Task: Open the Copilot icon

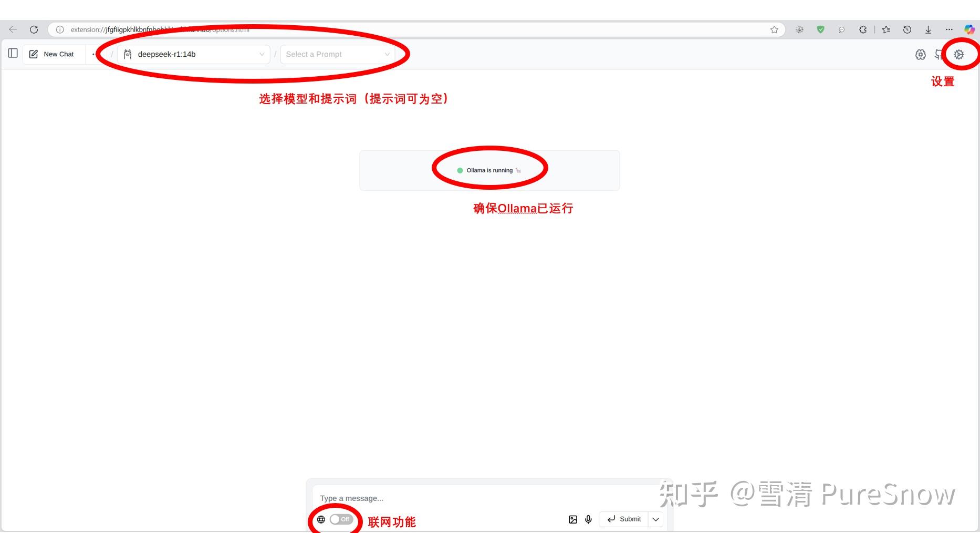Action: coord(969,30)
